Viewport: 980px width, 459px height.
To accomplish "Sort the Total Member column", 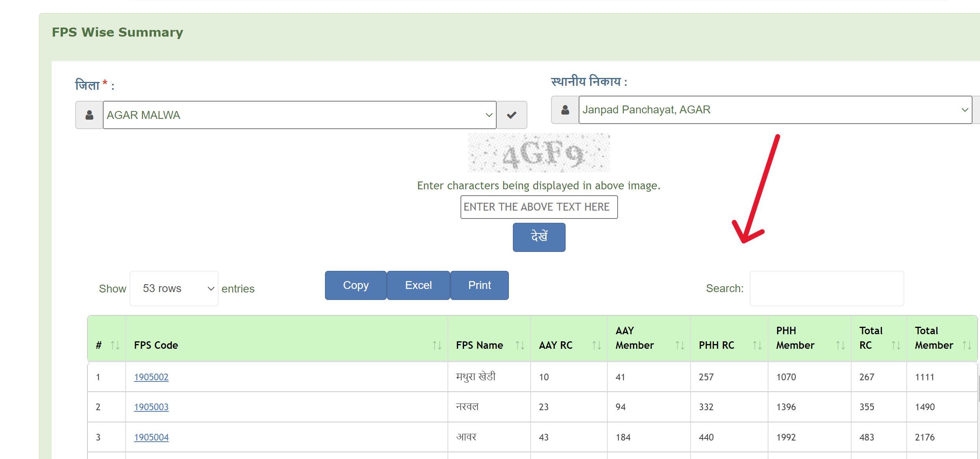I will pos(968,345).
